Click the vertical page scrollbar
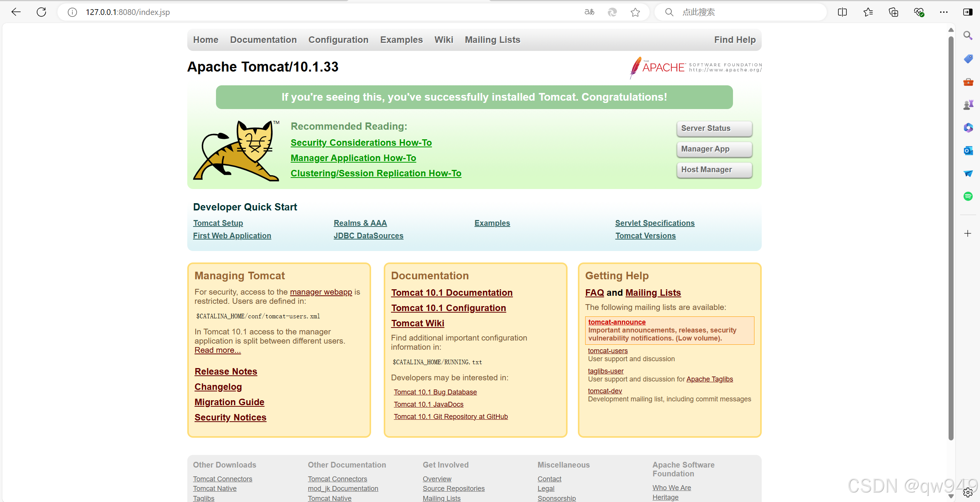The image size is (980, 502). pos(951,237)
